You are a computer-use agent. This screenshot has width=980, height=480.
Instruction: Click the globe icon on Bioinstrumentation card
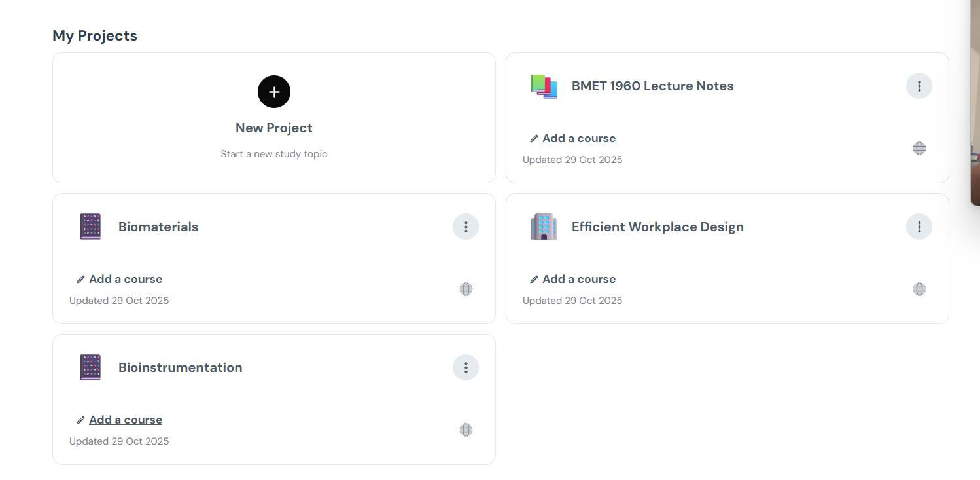tap(466, 430)
